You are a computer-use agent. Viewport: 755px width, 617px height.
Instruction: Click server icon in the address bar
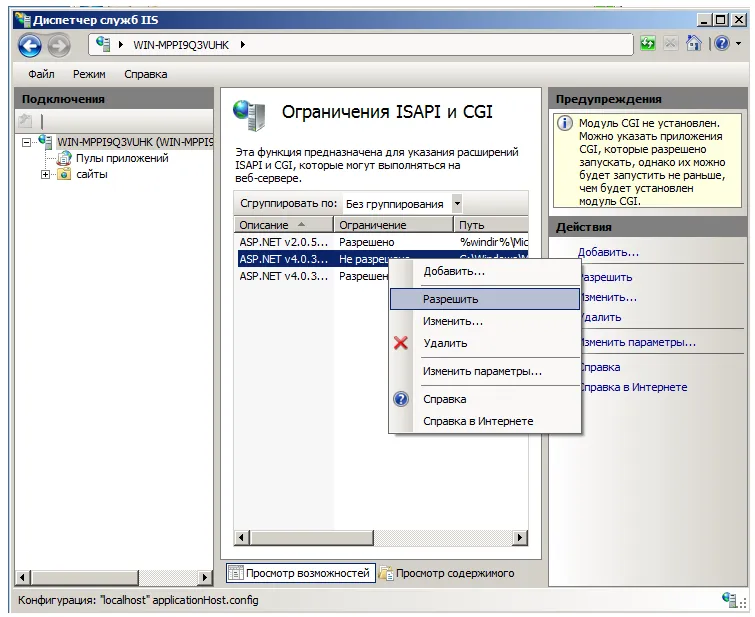coord(103,44)
